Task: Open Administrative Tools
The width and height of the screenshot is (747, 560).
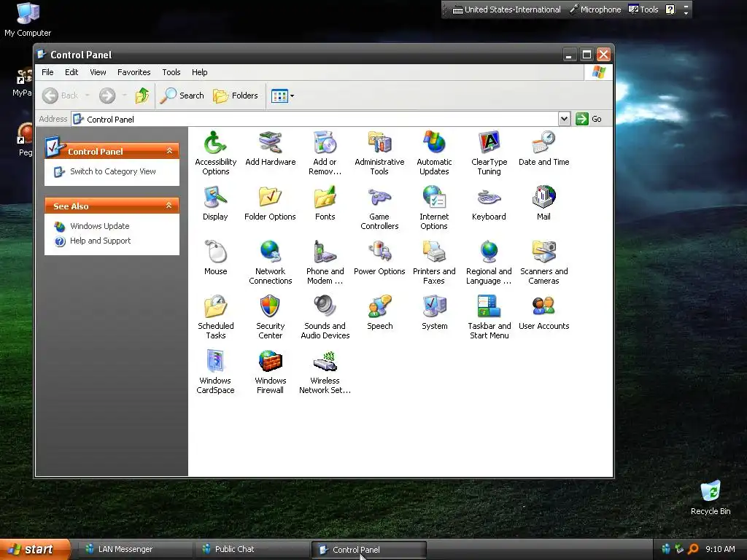Action: [x=379, y=152]
